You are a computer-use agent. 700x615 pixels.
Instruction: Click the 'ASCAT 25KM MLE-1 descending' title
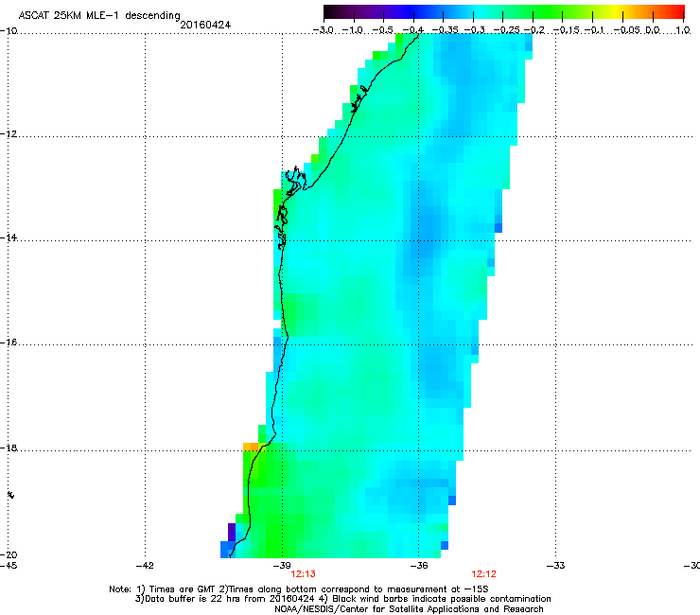[99, 16]
